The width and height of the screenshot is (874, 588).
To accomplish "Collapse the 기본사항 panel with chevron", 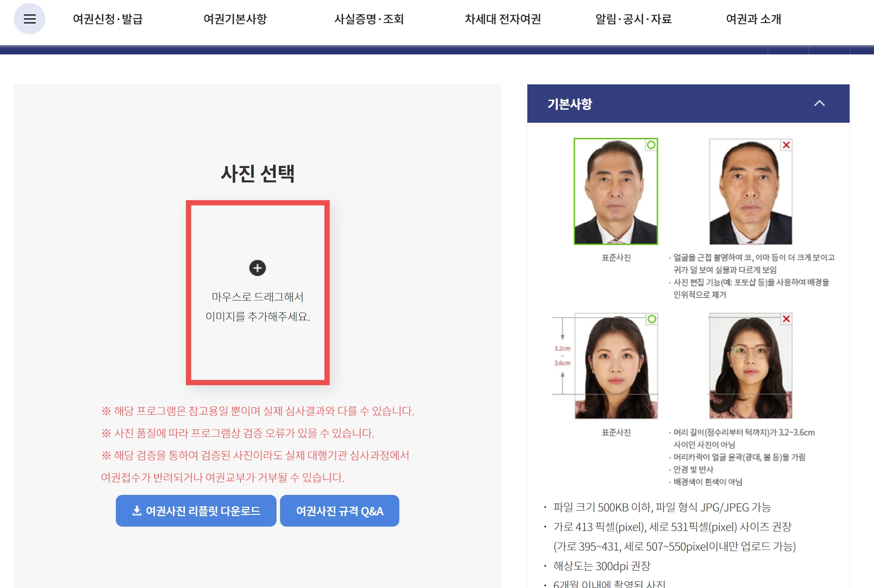I will coord(819,104).
